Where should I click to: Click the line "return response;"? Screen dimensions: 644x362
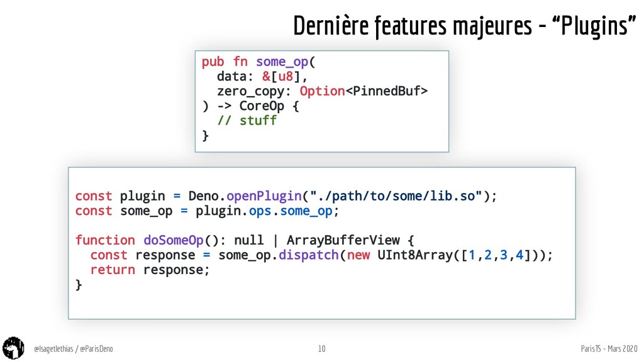[x=150, y=270]
